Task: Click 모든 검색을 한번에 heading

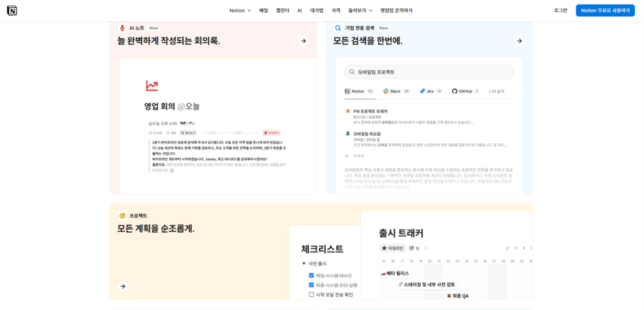Action: pyautogui.click(x=367, y=41)
